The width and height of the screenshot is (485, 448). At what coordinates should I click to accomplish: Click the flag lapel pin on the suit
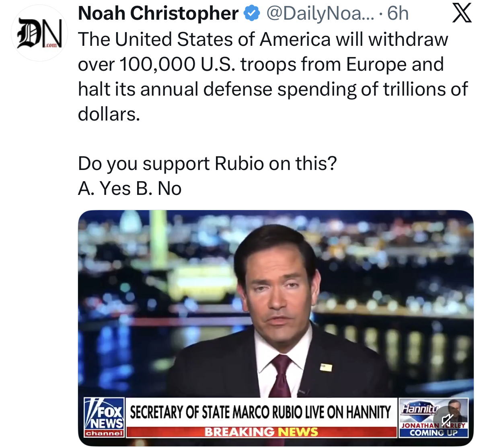(x=326, y=367)
